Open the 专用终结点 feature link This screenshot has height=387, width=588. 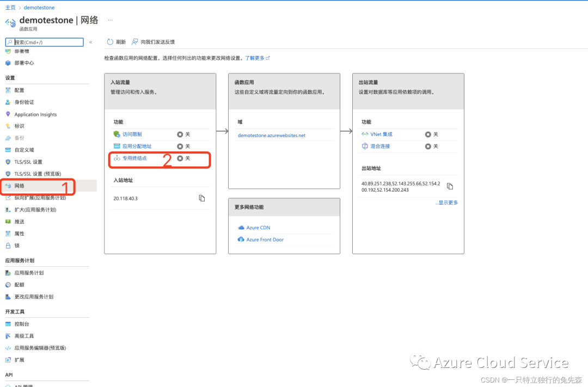(134, 158)
